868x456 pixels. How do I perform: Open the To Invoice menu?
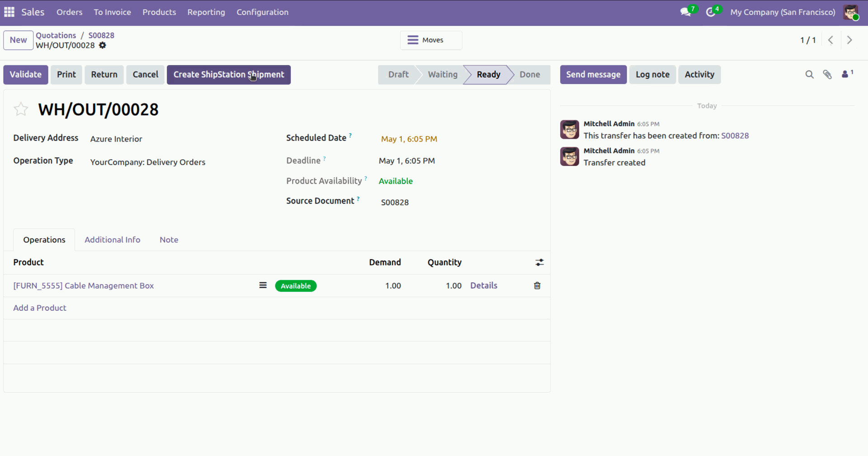[x=113, y=12]
